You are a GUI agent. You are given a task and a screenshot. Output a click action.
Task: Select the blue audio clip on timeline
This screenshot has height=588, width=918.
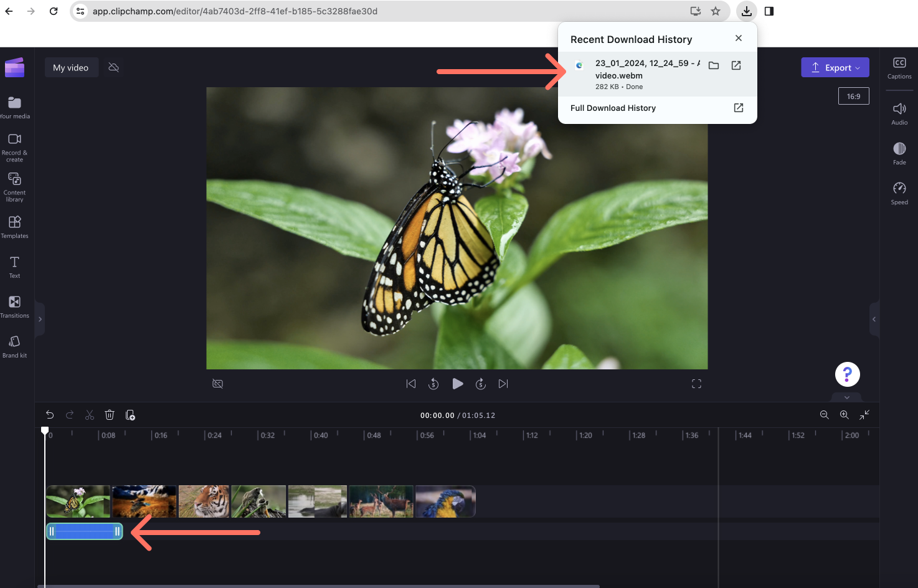coord(85,531)
